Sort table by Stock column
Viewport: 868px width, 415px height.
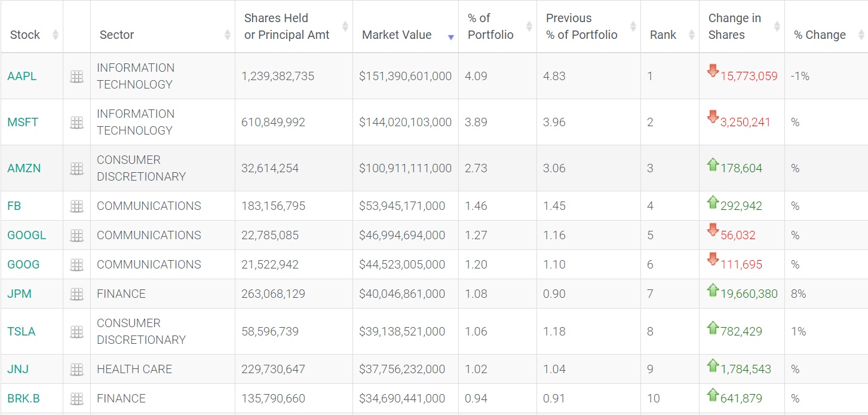[x=25, y=35]
